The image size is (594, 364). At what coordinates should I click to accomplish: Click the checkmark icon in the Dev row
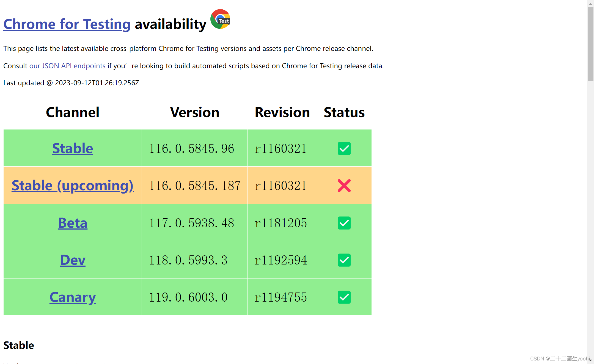click(x=344, y=260)
